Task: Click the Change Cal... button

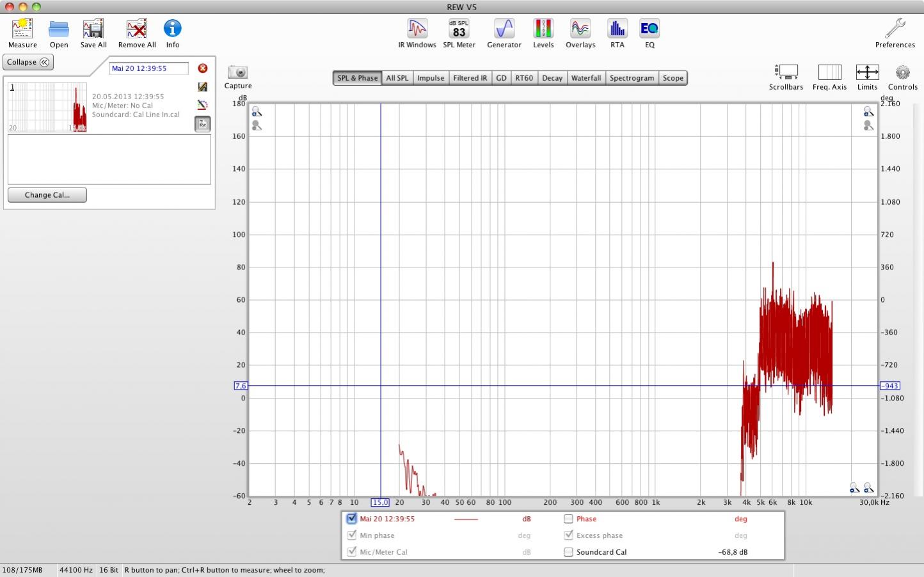Action: (x=47, y=195)
